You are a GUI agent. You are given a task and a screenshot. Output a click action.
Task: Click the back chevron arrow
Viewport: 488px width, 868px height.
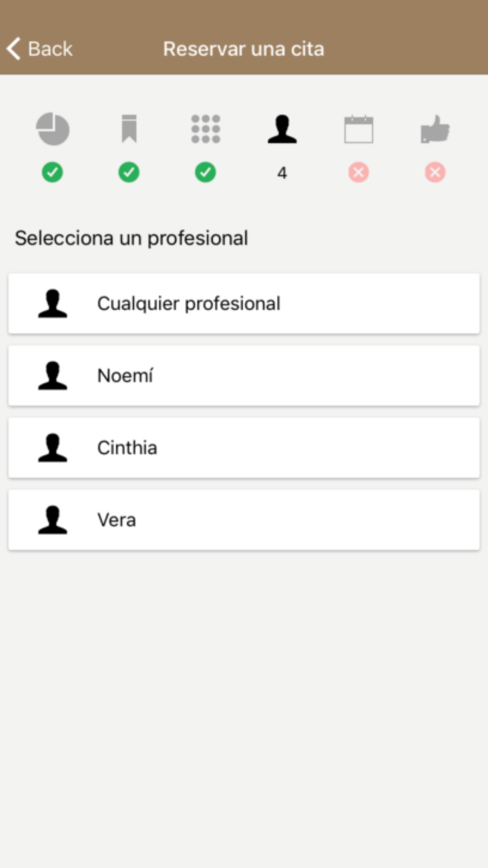click(14, 49)
